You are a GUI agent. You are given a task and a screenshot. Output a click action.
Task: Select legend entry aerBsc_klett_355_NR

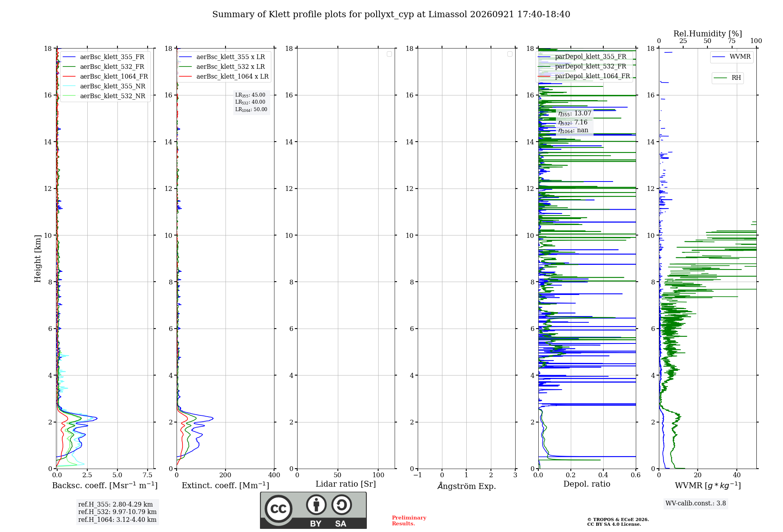tap(105, 86)
